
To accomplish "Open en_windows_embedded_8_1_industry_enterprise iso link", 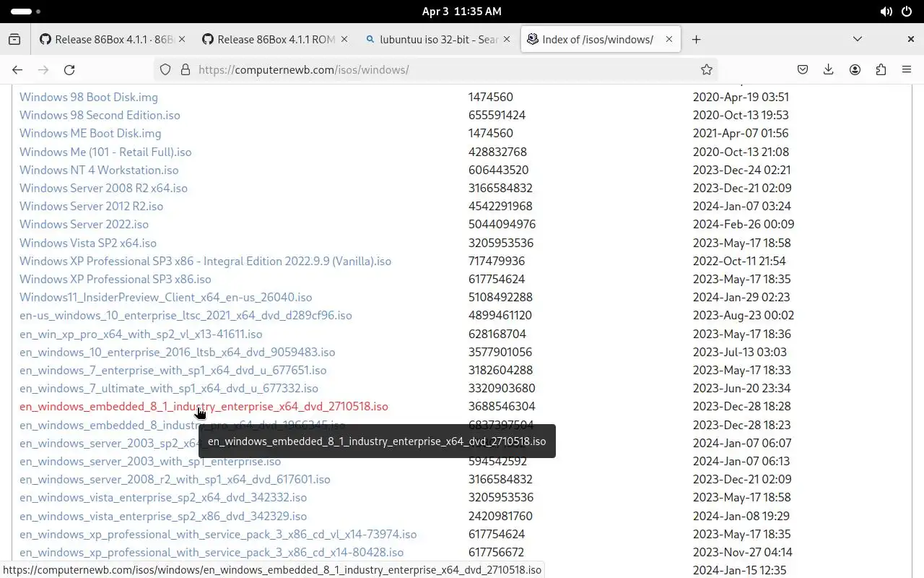I will click(204, 406).
